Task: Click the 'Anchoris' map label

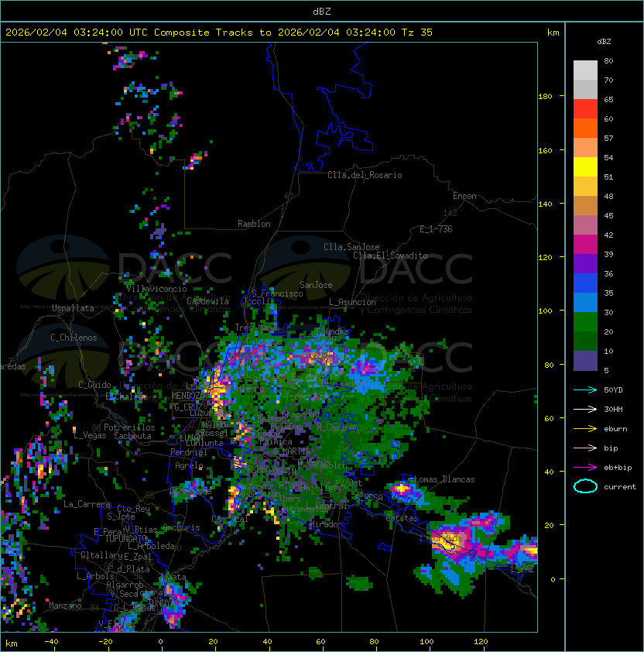Action: tap(181, 527)
